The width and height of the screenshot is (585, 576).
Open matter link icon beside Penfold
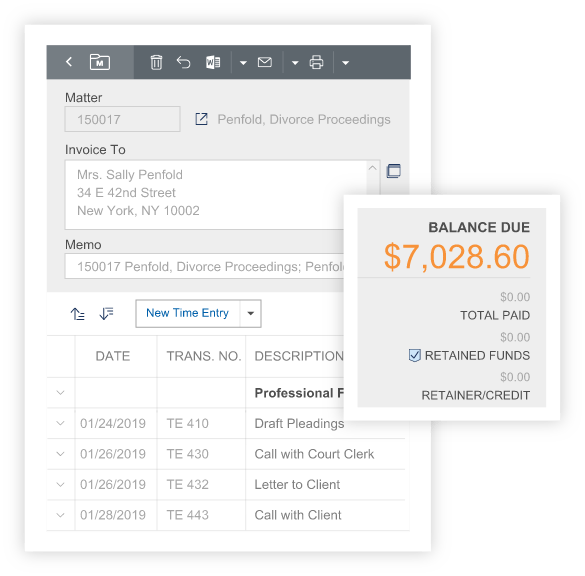click(x=201, y=119)
